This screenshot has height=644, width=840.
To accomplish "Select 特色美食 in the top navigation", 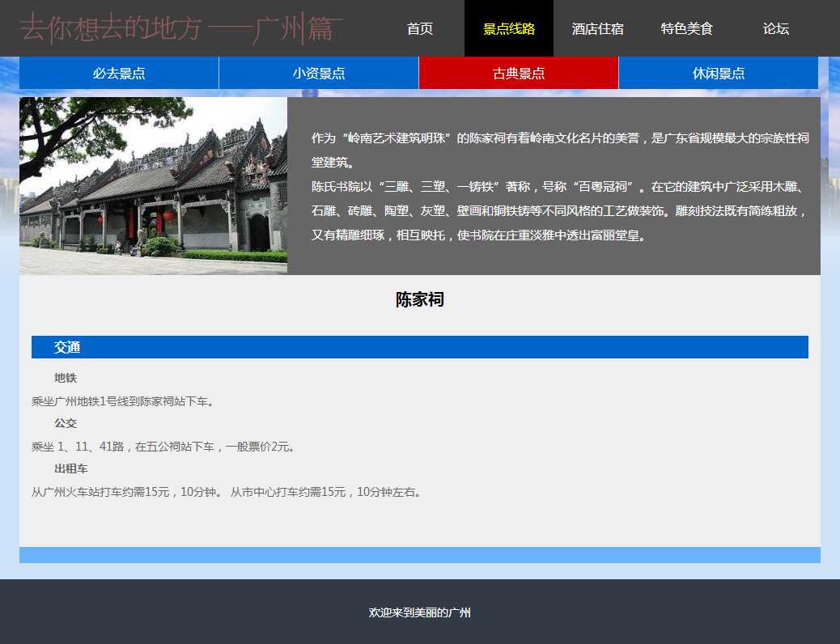I will point(687,29).
